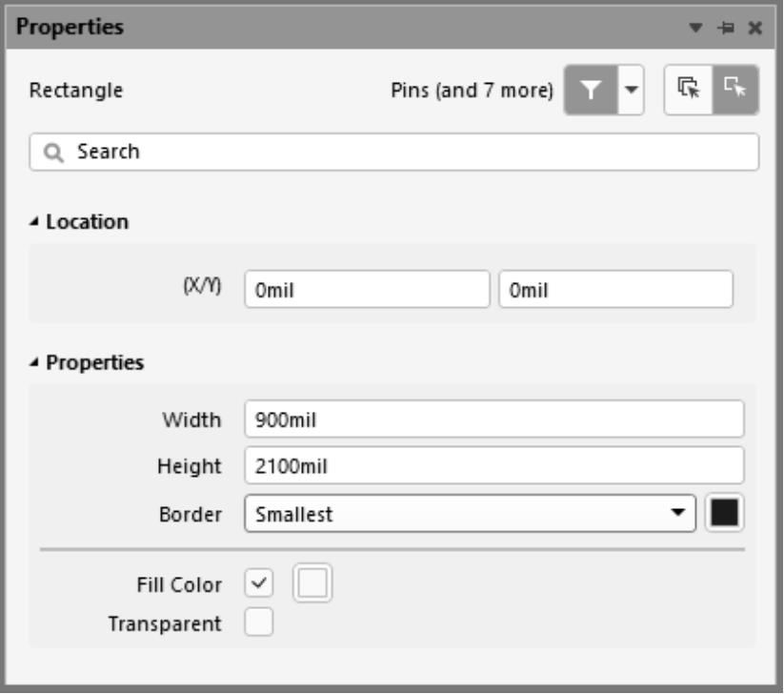Click the X location field
The width and height of the screenshot is (784, 694).
tap(366, 291)
